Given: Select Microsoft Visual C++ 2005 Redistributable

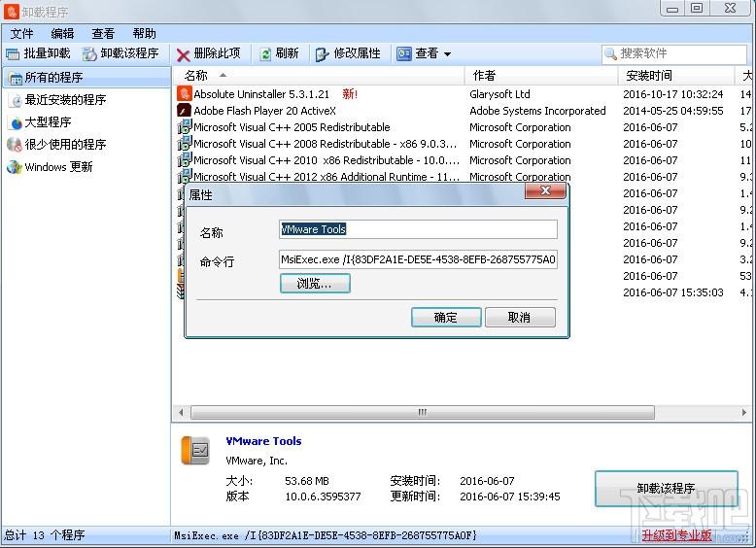Looking at the screenshot, I should [292, 127].
